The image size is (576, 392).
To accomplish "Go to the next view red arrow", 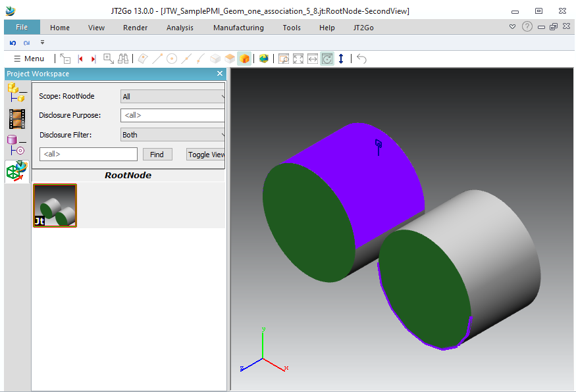I will (93, 59).
